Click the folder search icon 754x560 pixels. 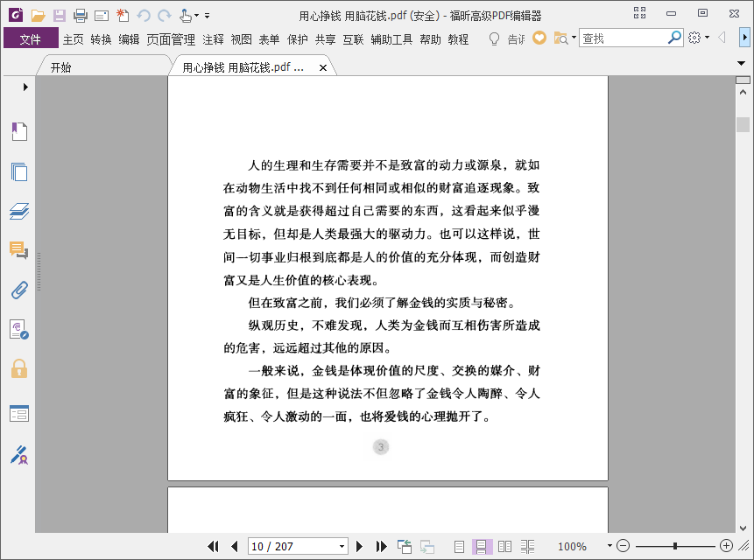tap(560, 38)
